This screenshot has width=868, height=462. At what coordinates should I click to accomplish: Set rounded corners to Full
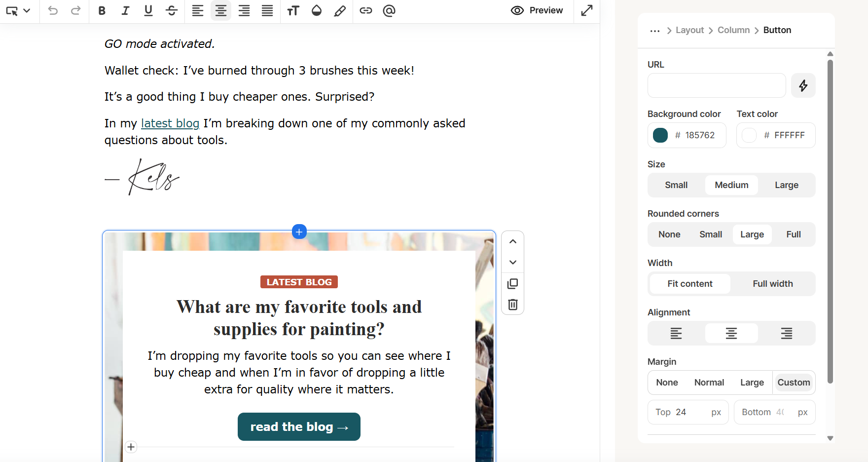coord(794,234)
